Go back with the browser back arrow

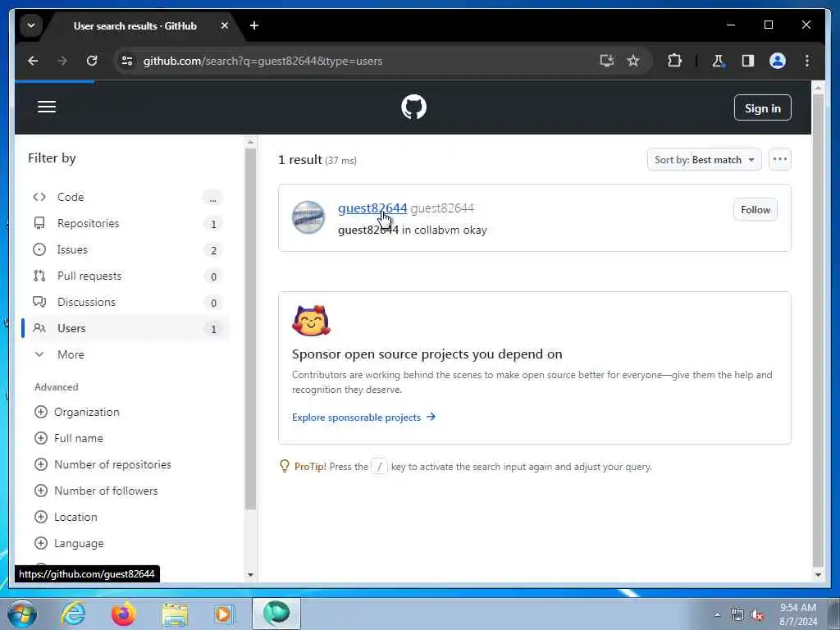point(33,61)
